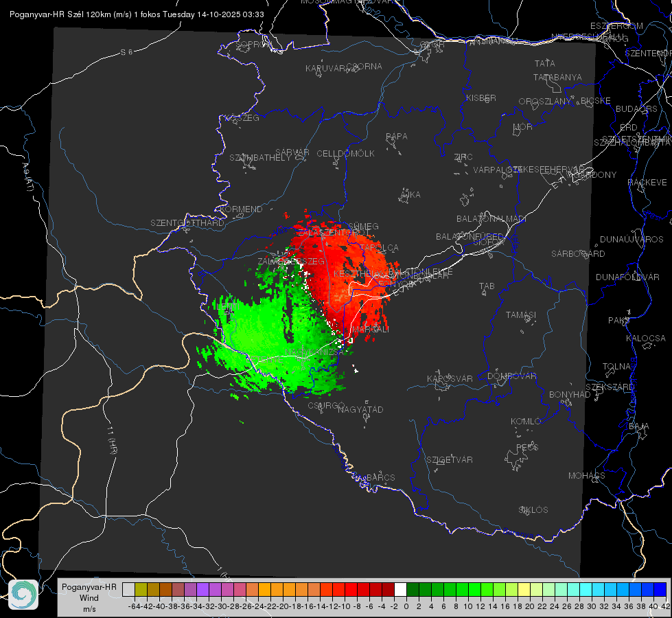This screenshot has width=672, height=618.
Task: Click the TOLNA city label
Action: coord(616,366)
